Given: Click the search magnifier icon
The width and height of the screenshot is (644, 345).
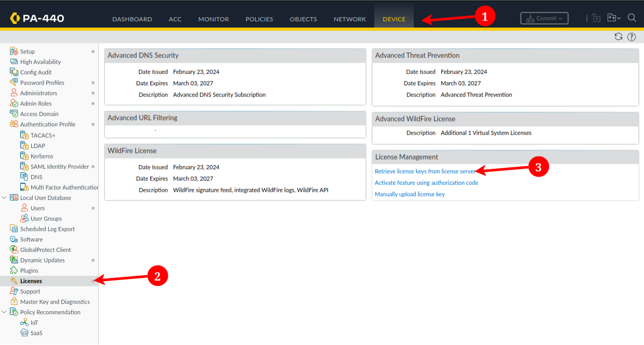Looking at the screenshot, I should [x=632, y=18].
